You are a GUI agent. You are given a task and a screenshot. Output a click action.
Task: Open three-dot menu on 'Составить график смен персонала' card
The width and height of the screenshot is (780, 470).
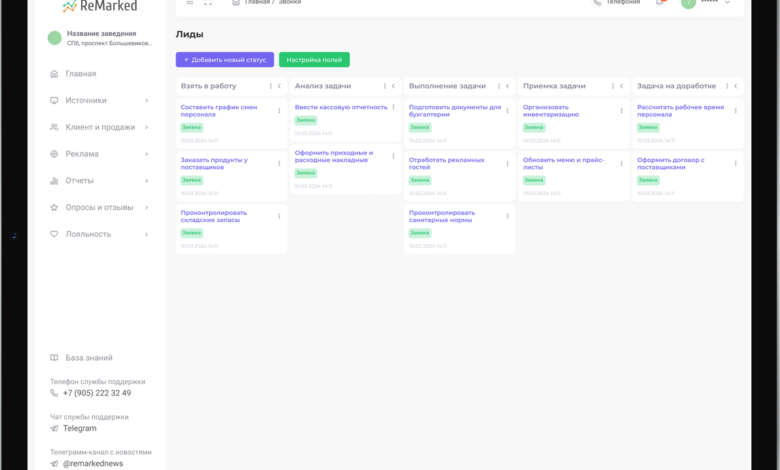pyautogui.click(x=279, y=110)
